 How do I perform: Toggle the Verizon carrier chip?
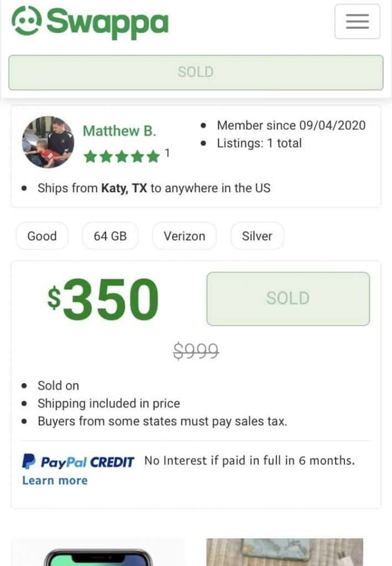184,235
